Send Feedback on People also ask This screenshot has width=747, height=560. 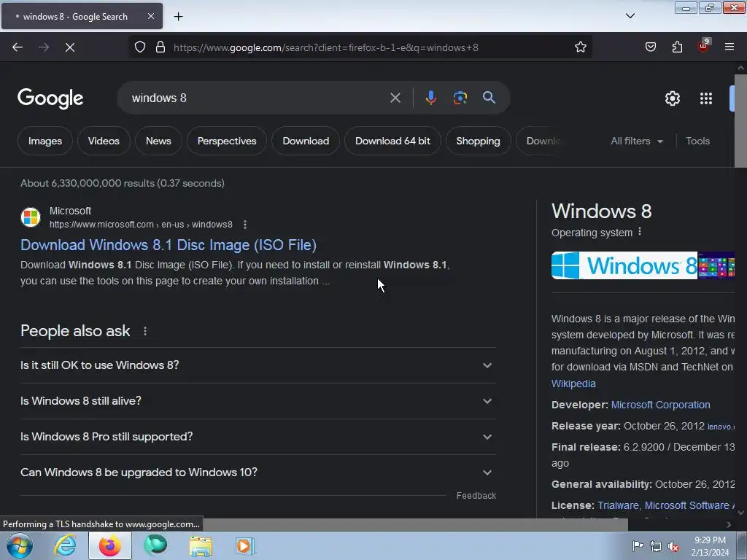pos(476,496)
